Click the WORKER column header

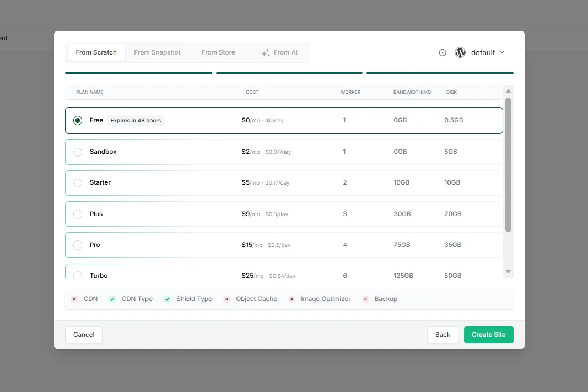tap(350, 92)
